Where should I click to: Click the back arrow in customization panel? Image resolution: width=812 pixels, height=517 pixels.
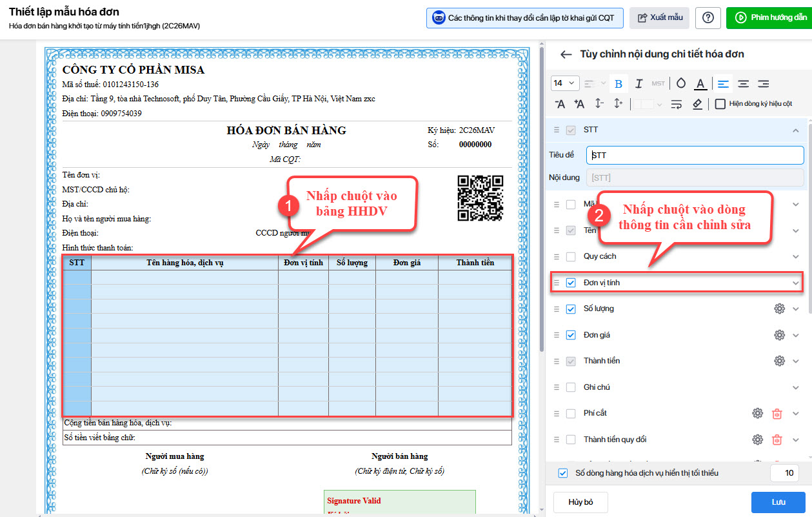(566, 54)
